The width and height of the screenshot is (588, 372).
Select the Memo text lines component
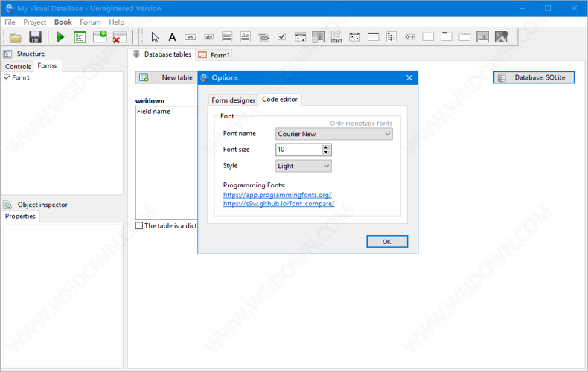pos(227,36)
